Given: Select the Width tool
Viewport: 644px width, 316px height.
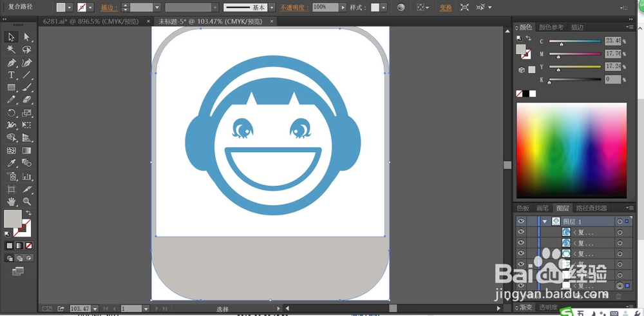Looking at the screenshot, I should (x=11, y=125).
